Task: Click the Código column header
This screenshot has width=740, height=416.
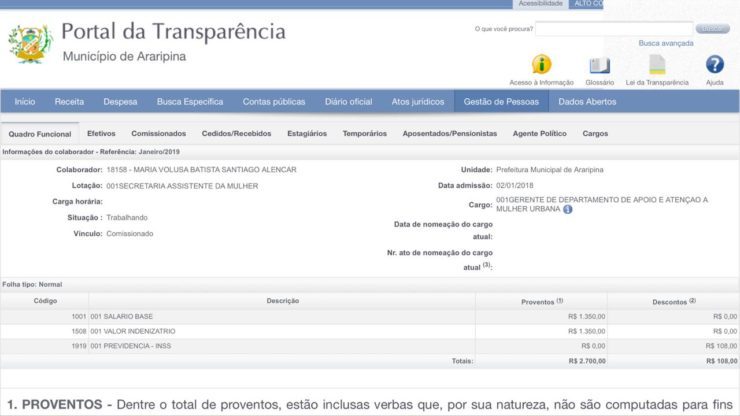Action: 45,301
